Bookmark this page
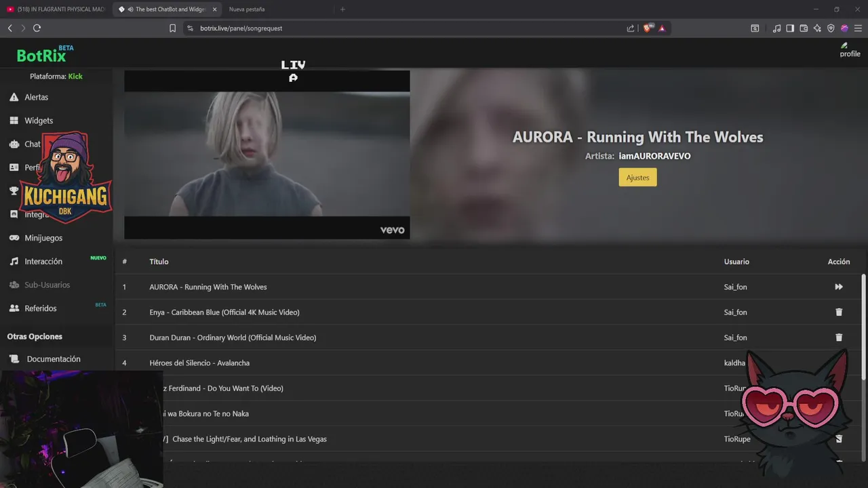This screenshot has width=868, height=488. [172, 28]
